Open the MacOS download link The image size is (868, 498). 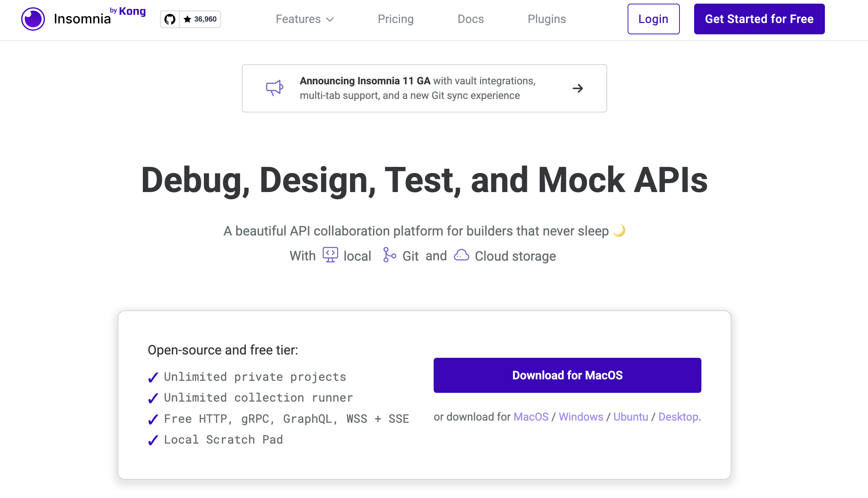531,417
